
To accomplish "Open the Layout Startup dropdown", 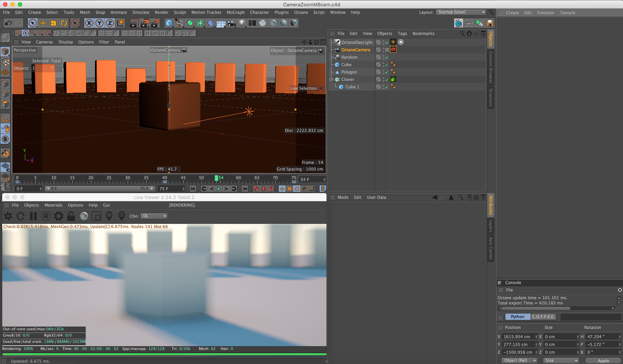I will click(461, 12).
